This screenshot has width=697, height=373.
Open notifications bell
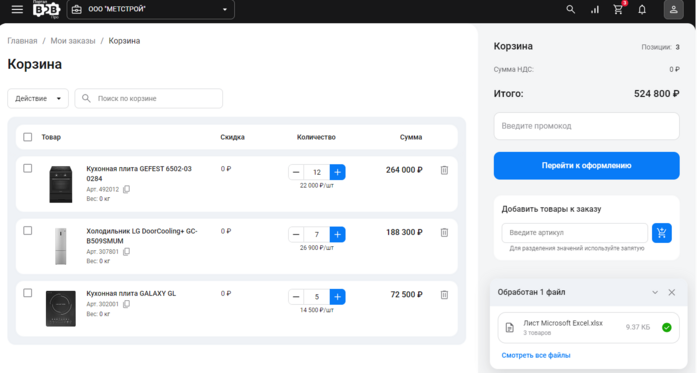pyautogui.click(x=642, y=9)
